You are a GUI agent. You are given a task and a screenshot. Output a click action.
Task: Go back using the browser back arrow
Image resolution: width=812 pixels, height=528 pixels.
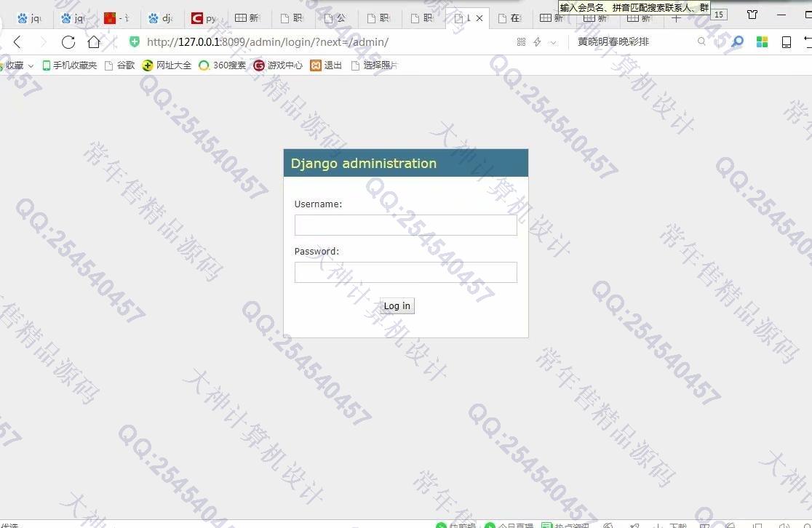[17, 42]
